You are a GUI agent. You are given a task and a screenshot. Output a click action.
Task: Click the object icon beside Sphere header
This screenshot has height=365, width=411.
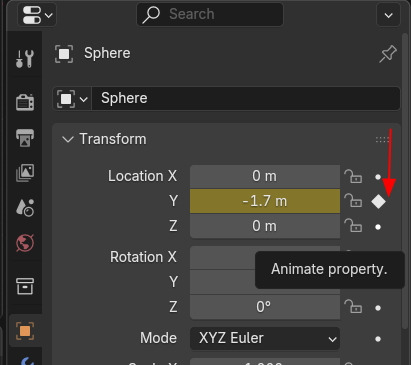tap(64, 54)
